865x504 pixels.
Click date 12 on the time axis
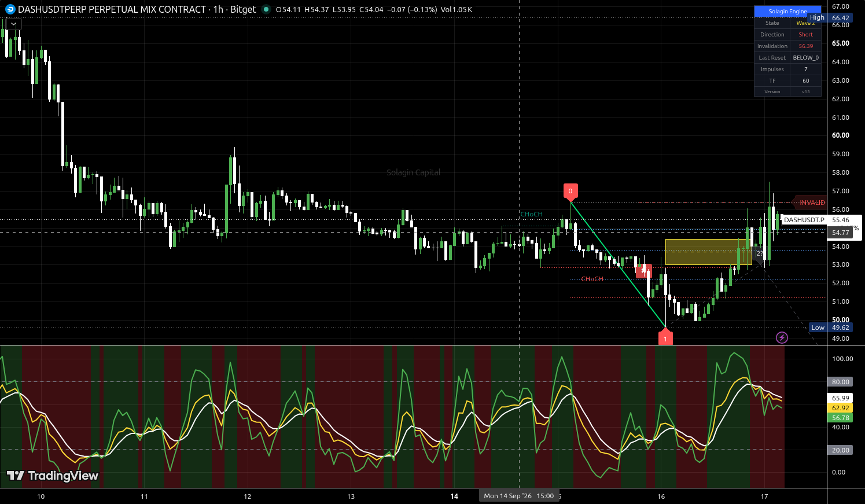(x=248, y=496)
